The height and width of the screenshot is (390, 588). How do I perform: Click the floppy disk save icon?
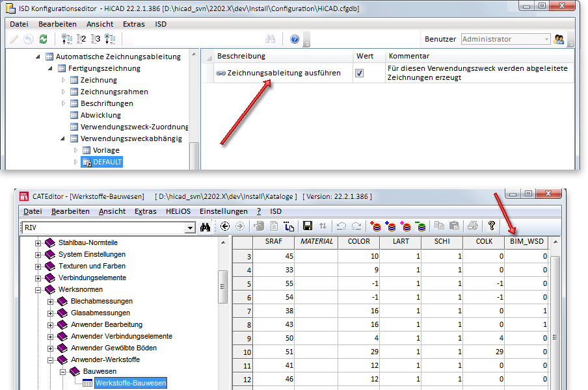(x=308, y=226)
